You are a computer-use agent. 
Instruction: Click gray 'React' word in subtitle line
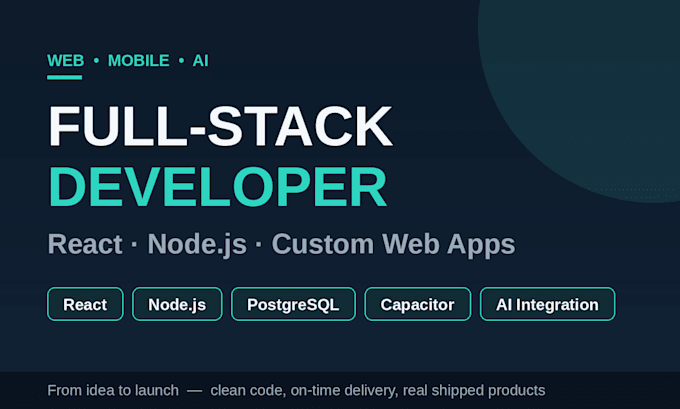(x=85, y=244)
